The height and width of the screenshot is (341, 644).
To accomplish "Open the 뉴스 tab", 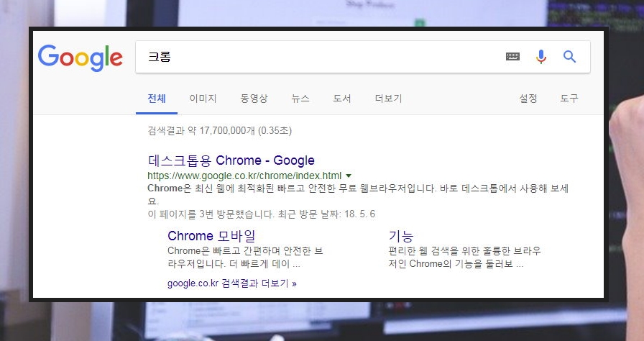I will coord(300,99).
